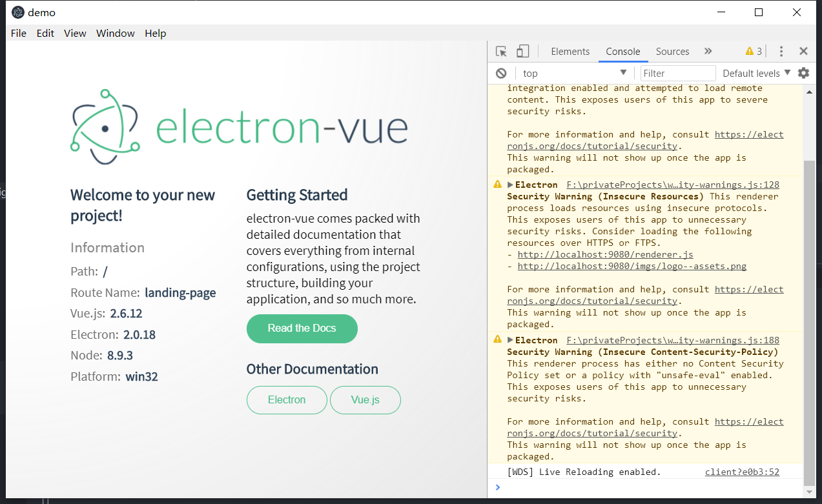Open the Window menu
The height and width of the screenshot is (504, 822).
[x=116, y=33]
